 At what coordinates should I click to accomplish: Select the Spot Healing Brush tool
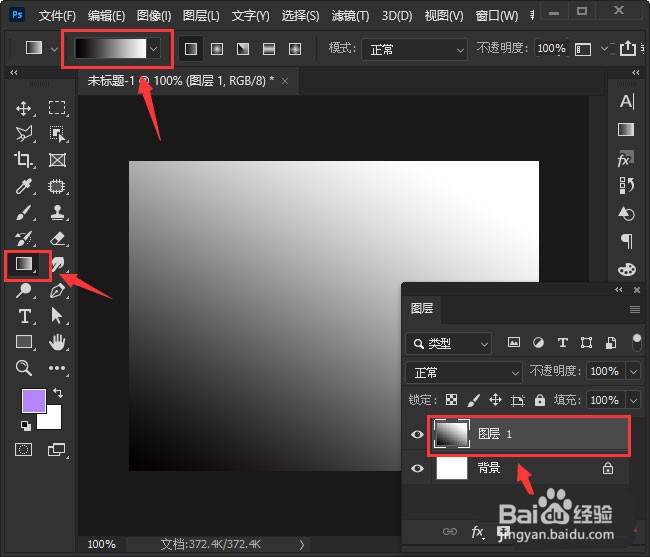(x=57, y=186)
